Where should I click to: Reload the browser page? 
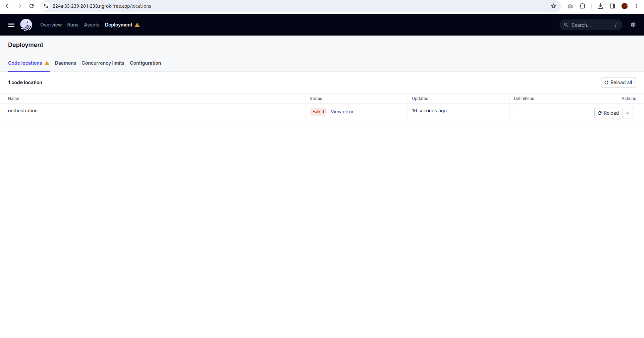(32, 6)
